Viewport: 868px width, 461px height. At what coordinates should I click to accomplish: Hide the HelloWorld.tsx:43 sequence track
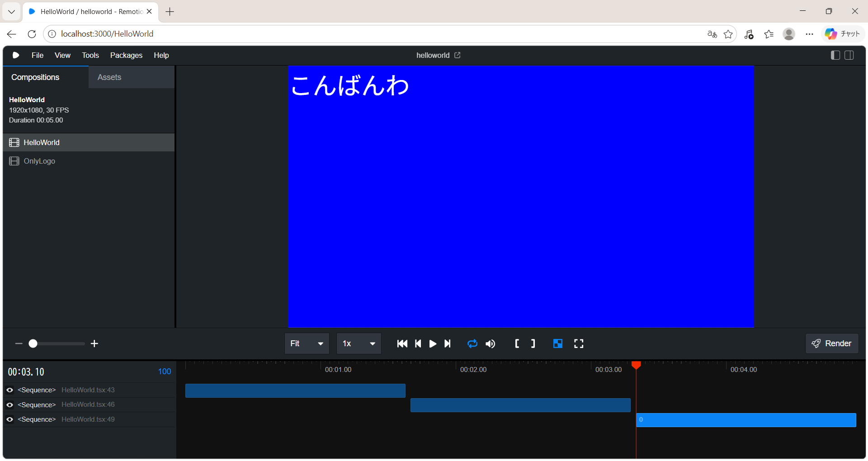coord(10,390)
